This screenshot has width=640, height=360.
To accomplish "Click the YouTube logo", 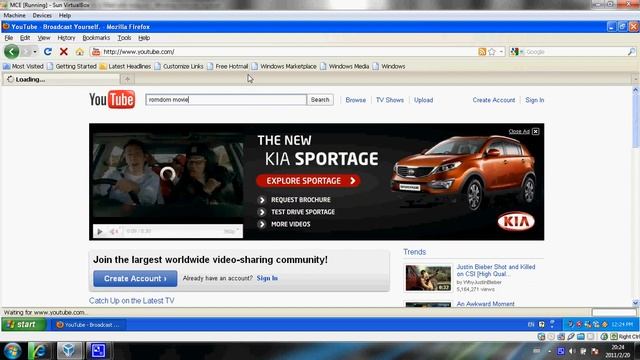I will click(x=112, y=100).
